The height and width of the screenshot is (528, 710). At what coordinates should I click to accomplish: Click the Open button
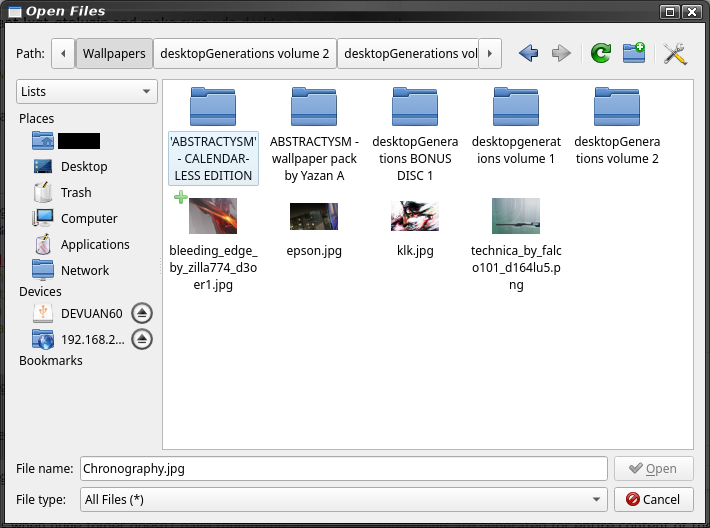pos(653,469)
